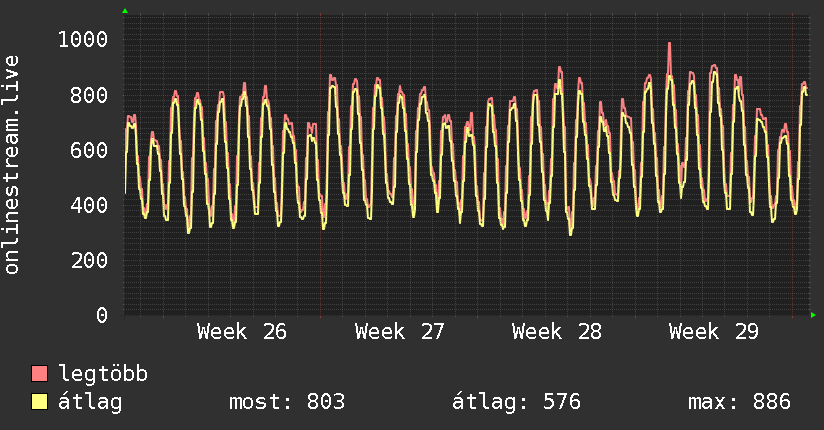Screen dimensions: 824x430
Task: Click the legtöbb legend label
Action: (103, 373)
